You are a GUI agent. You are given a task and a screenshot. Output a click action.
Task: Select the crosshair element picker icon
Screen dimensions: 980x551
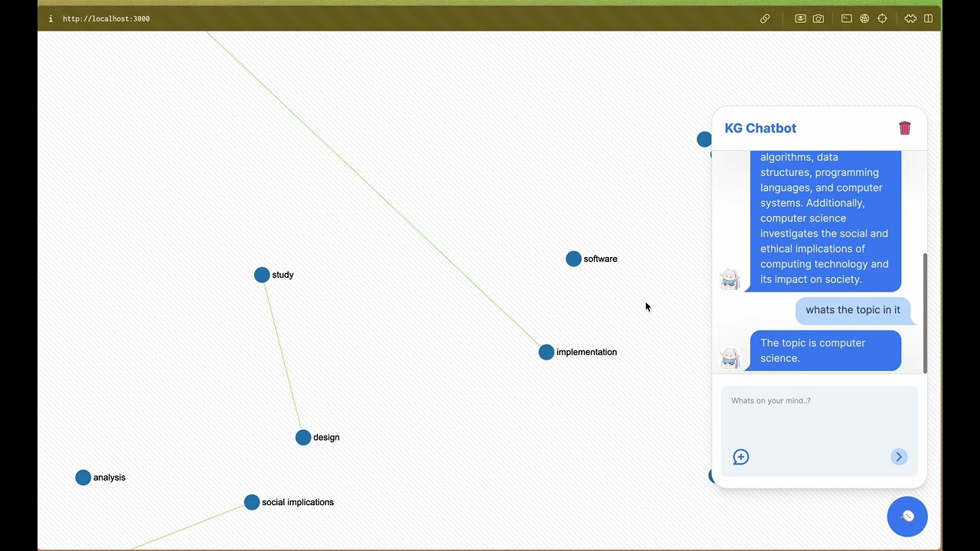pos(882,18)
